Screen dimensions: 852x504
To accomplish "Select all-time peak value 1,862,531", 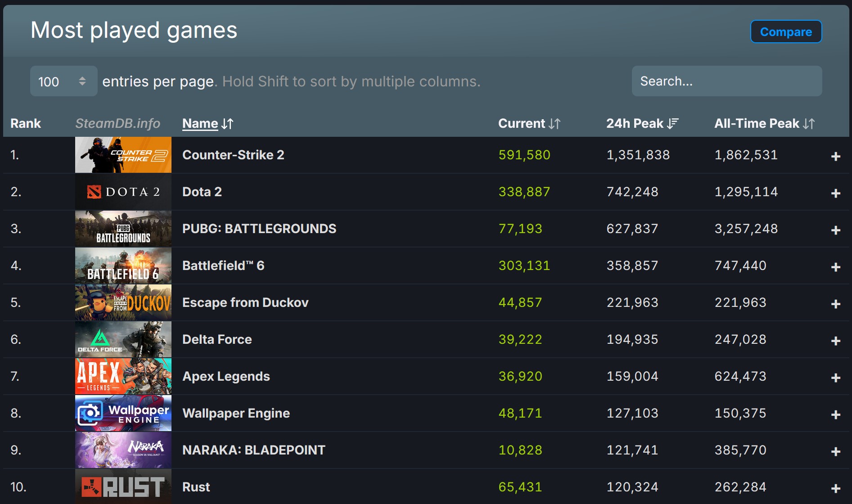I will pyautogui.click(x=746, y=155).
